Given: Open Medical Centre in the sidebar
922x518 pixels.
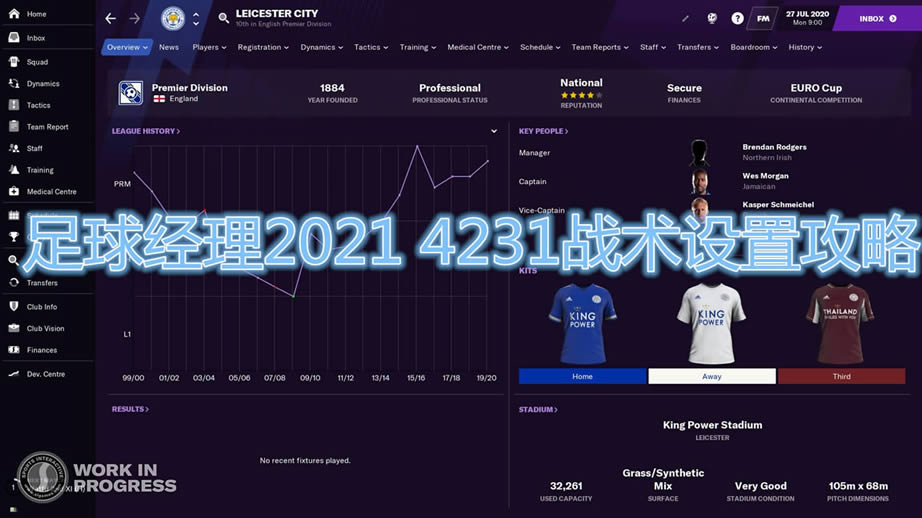Looking at the screenshot, I should (x=51, y=192).
